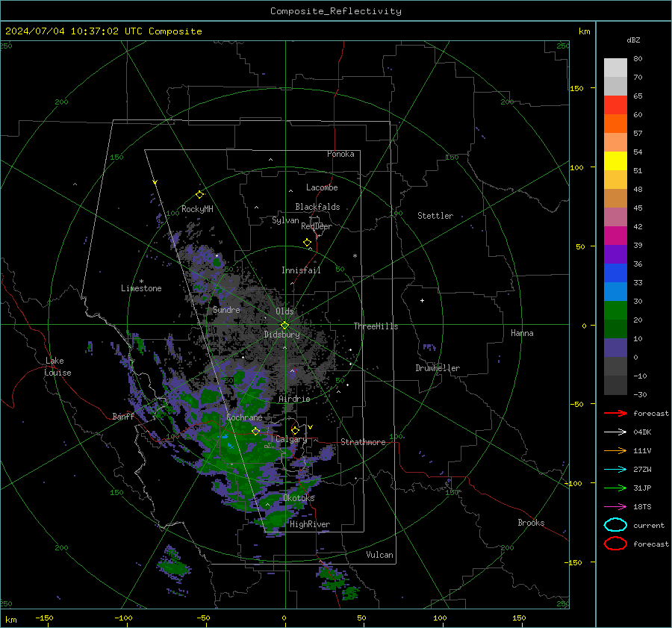Click the Vulcan city label
The height and width of the screenshot is (628, 672).
[379, 555]
